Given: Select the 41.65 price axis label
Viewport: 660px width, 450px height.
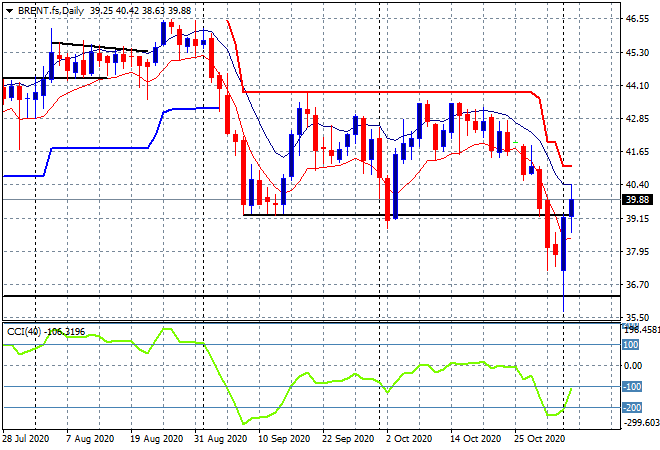Looking at the screenshot, I should pos(637,152).
